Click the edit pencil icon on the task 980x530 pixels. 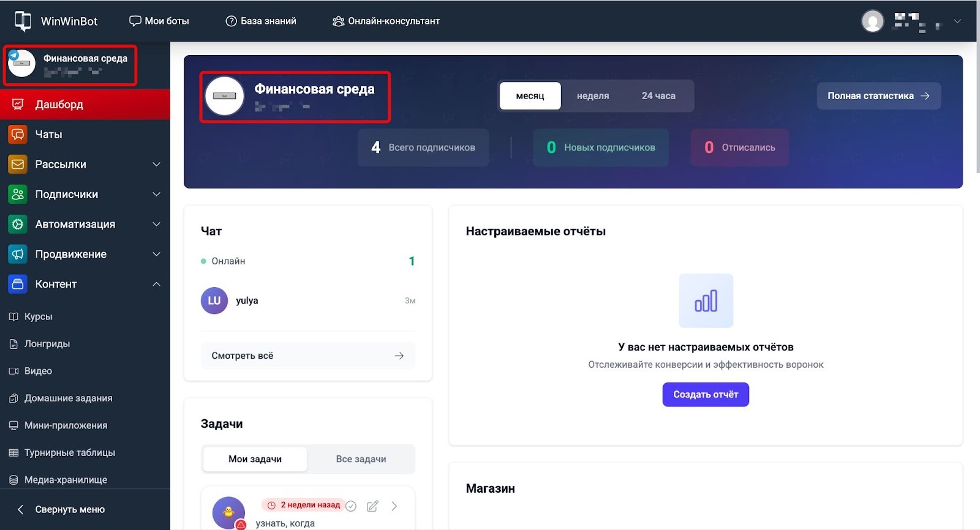[372, 506]
